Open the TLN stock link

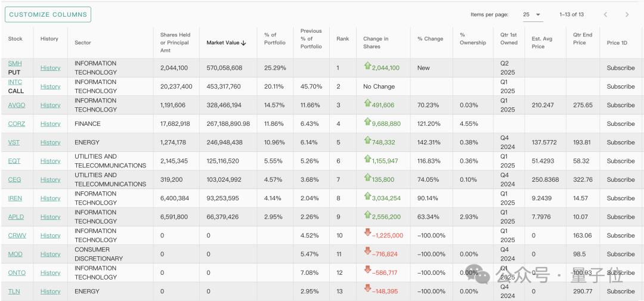[x=14, y=291]
